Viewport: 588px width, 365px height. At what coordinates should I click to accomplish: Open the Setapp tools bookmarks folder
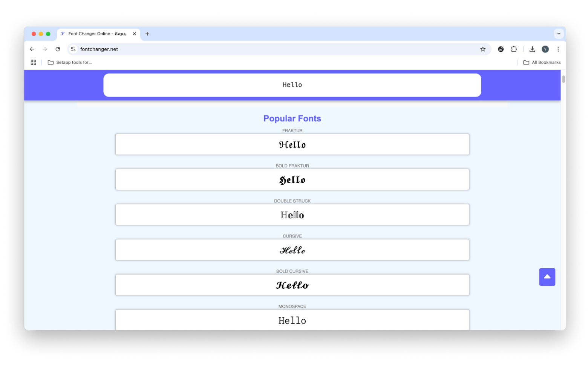[70, 63]
